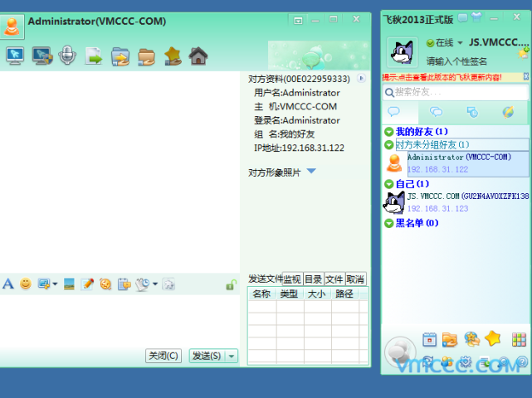
Task: Click the yellow star icon in FeiQ bottom bar
Action: click(x=493, y=338)
